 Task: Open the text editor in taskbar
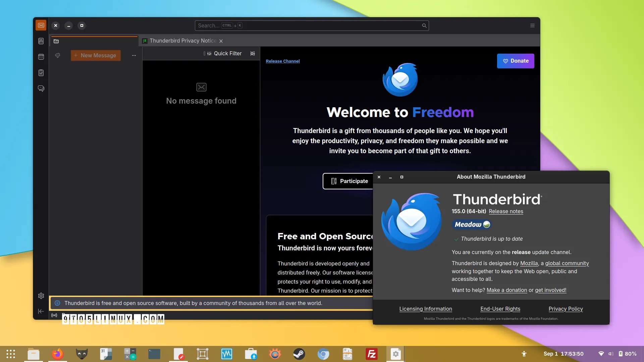(x=178, y=354)
